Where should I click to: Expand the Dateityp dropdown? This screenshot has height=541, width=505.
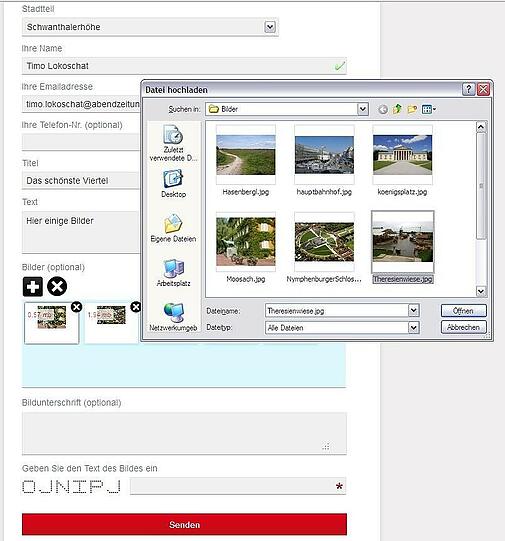pos(414,327)
